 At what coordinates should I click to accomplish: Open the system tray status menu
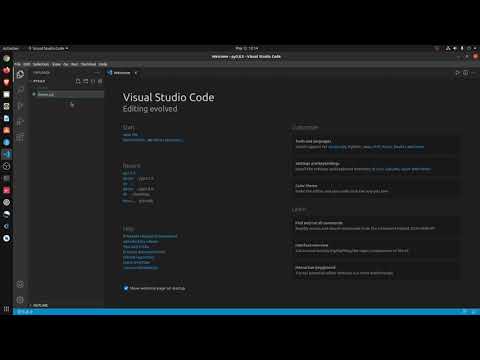[461, 48]
